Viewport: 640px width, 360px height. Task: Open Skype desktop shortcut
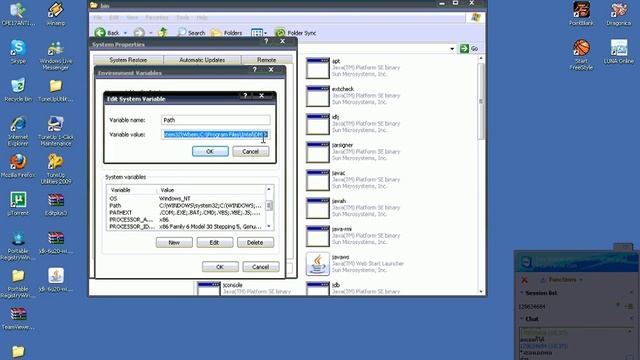point(18,51)
